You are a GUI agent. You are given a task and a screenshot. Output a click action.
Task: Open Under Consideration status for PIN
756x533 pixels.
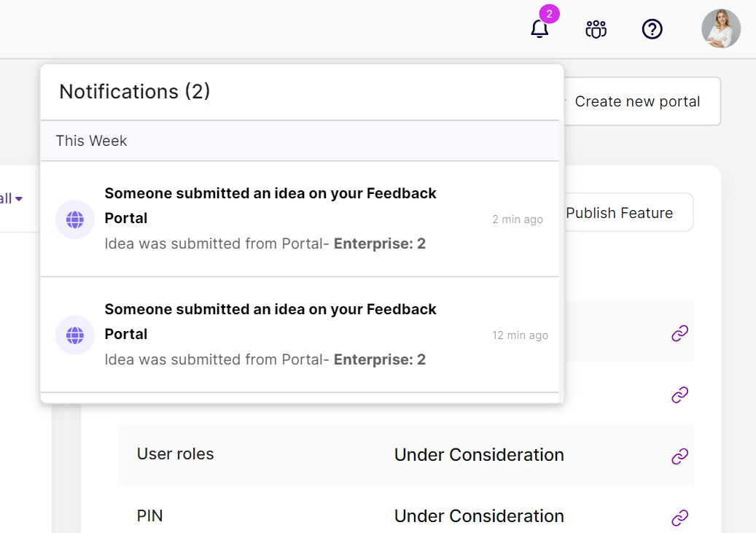(x=479, y=516)
